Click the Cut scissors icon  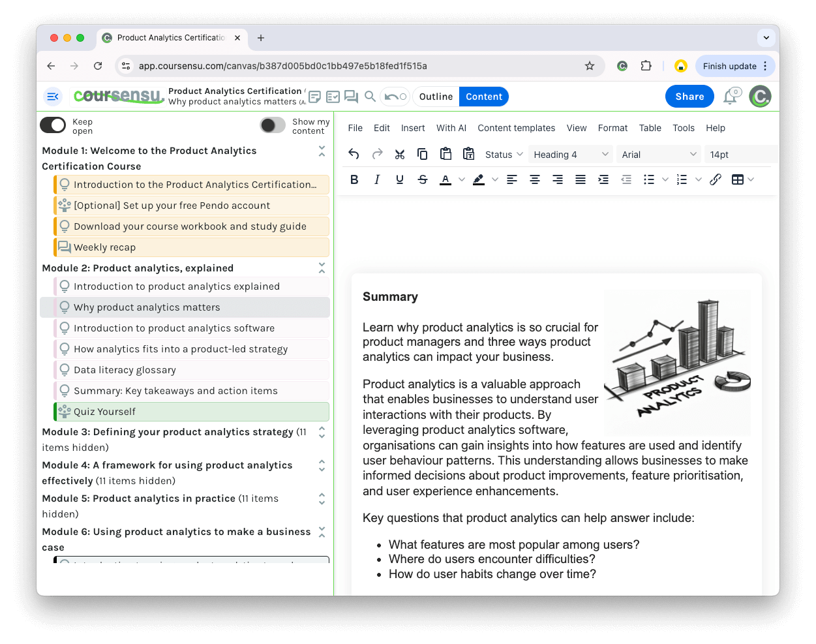click(x=400, y=154)
